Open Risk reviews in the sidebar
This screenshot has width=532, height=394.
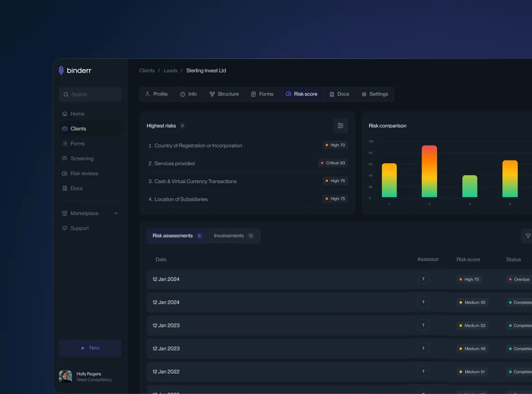click(84, 173)
